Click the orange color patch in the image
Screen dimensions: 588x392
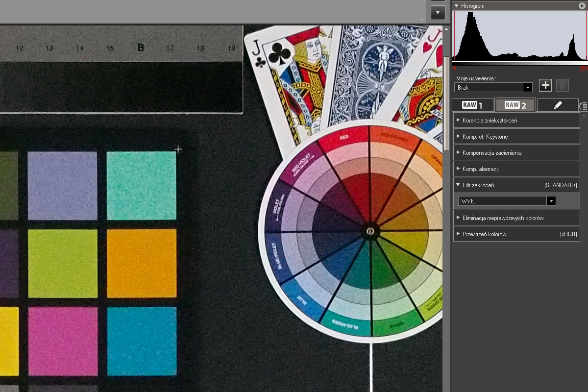pos(142,263)
